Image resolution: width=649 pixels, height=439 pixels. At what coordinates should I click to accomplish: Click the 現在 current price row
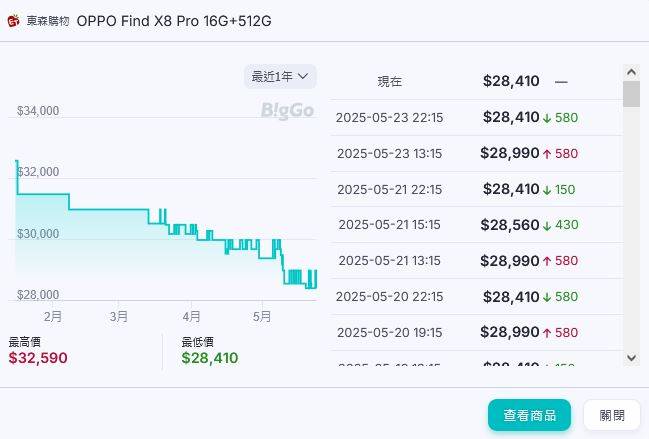[x=477, y=82]
